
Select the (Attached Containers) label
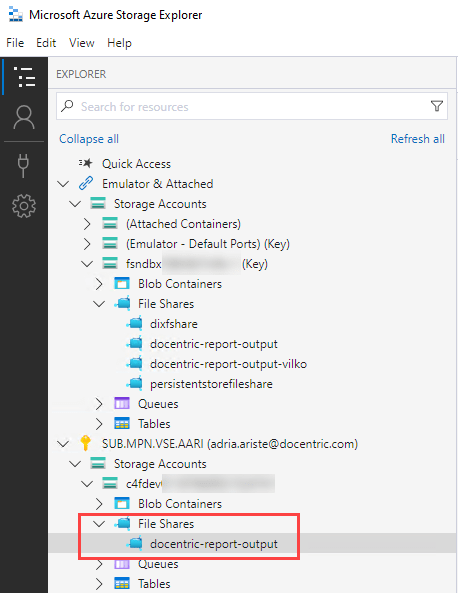pyautogui.click(x=183, y=224)
